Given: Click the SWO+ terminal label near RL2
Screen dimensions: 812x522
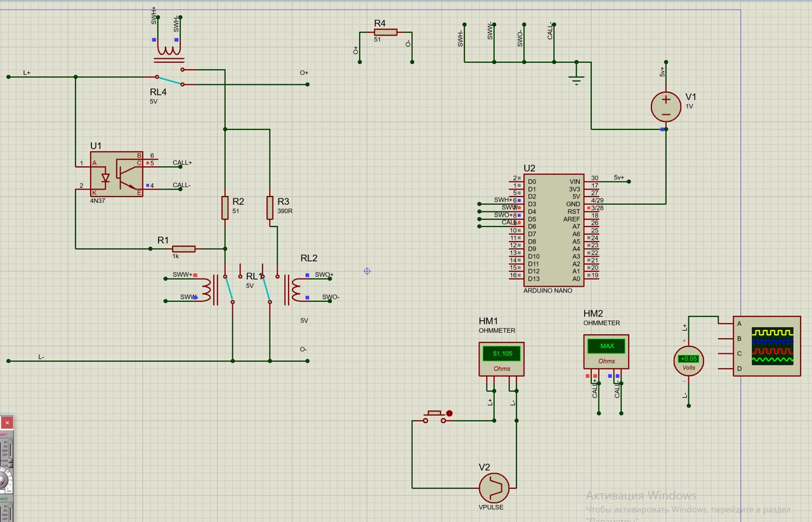Looking at the screenshot, I should point(324,275).
